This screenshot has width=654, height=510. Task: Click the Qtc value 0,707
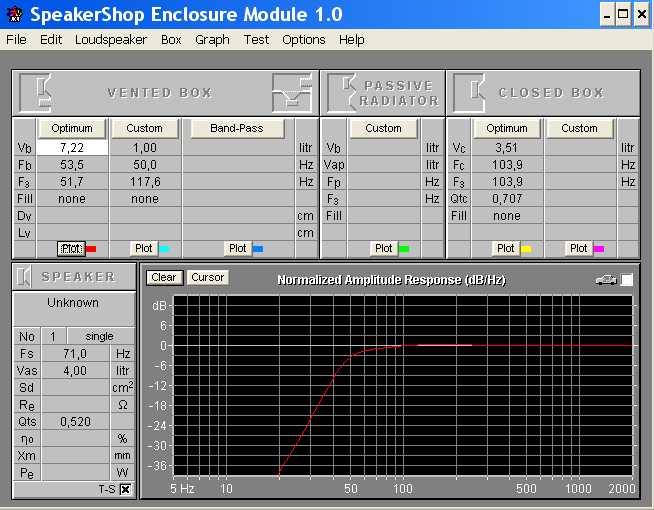[x=507, y=199]
